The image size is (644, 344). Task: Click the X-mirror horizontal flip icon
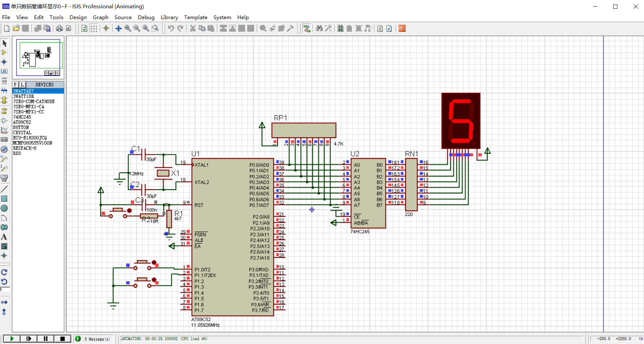pos(4,302)
